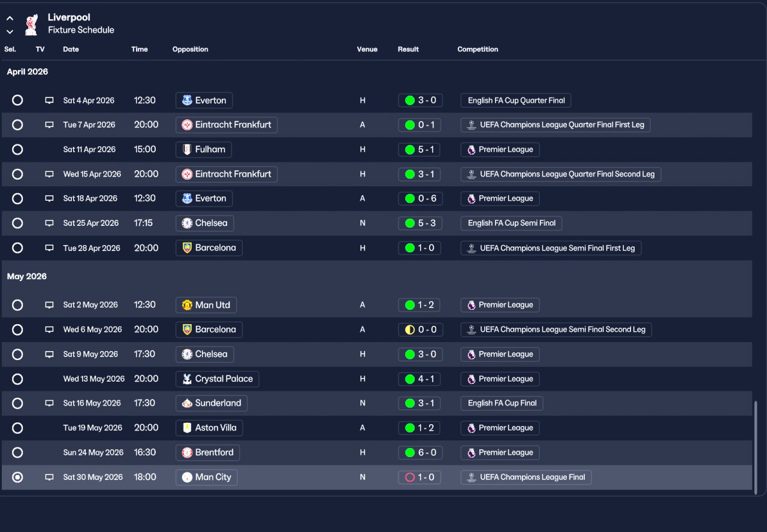Click the Champions League logo on the Final row
767x532 pixels.
pos(471,477)
